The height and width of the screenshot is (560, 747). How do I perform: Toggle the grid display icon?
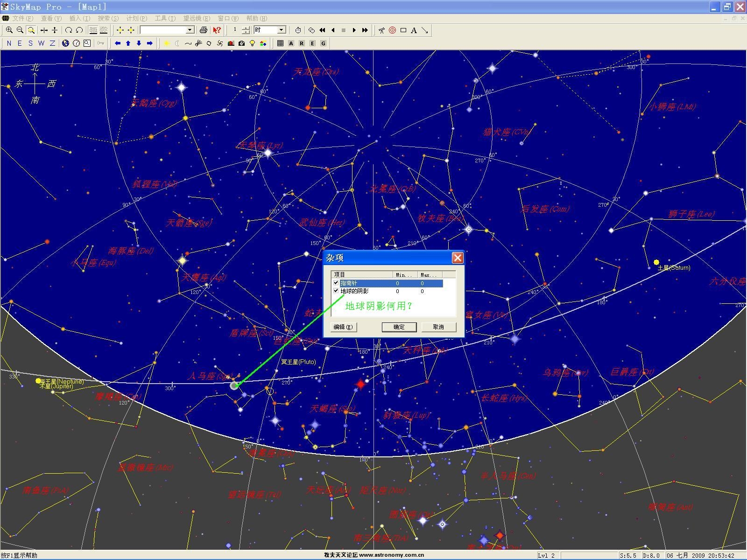coord(280,43)
